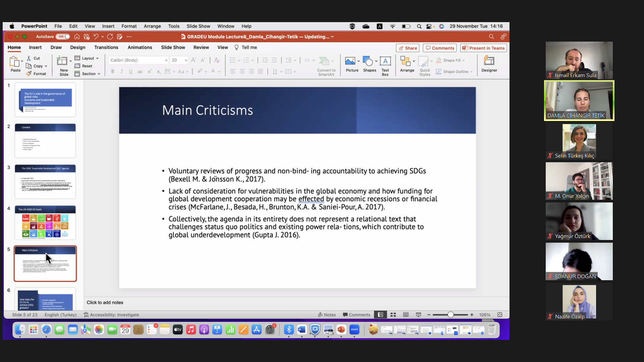Click the Paste clipboard icon
This screenshot has width=644, height=362.
pos(15,62)
